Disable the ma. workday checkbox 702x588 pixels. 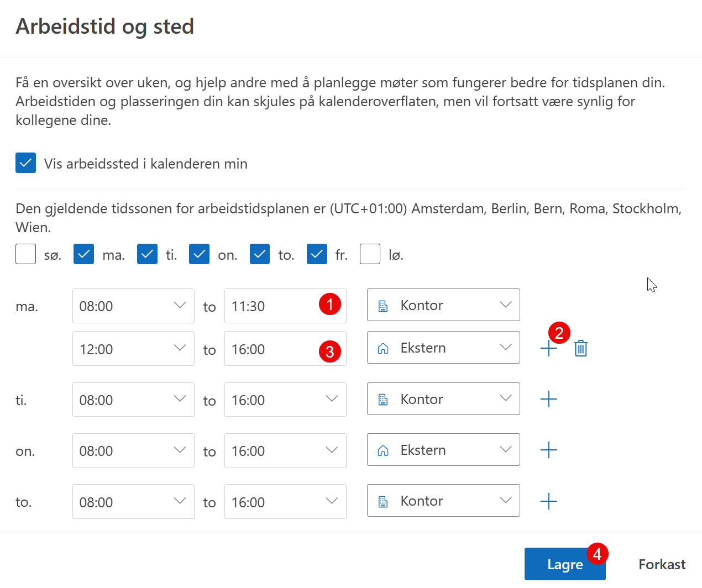pyautogui.click(x=83, y=254)
